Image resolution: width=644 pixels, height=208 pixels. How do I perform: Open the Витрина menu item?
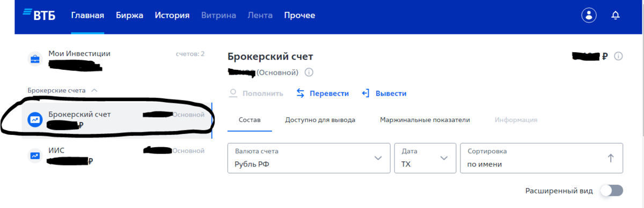218,15
